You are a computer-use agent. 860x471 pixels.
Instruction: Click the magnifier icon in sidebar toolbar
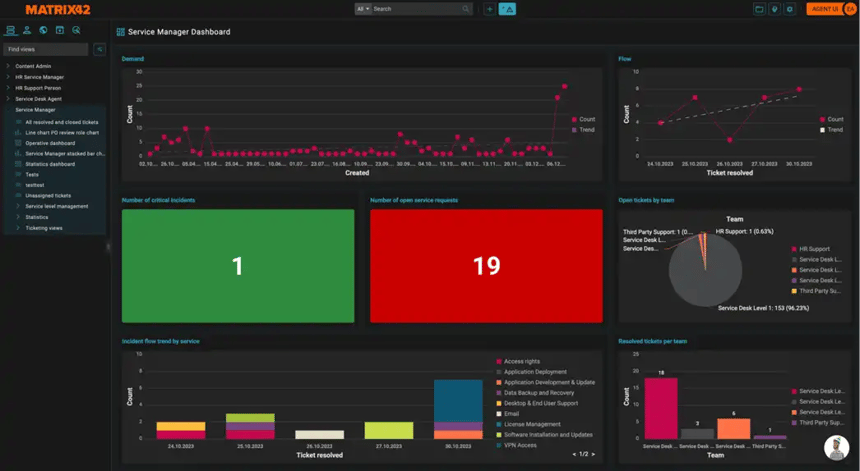[x=76, y=31]
